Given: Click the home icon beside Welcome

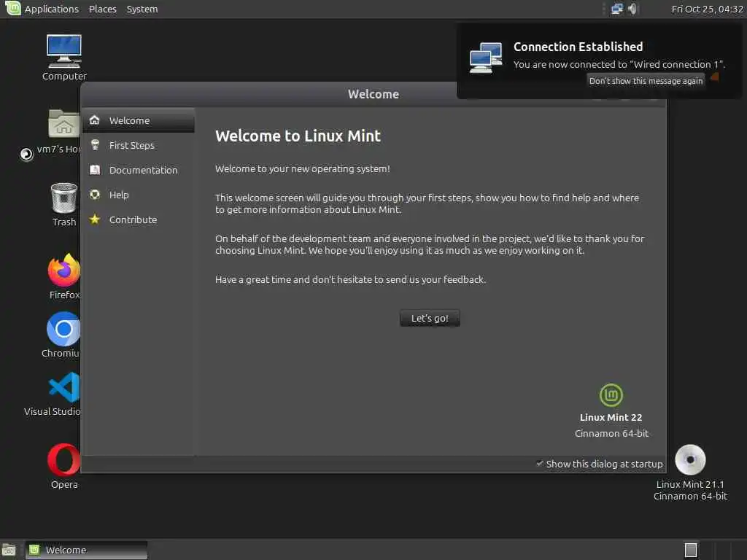Looking at the screenshot, I should [95, 120].
